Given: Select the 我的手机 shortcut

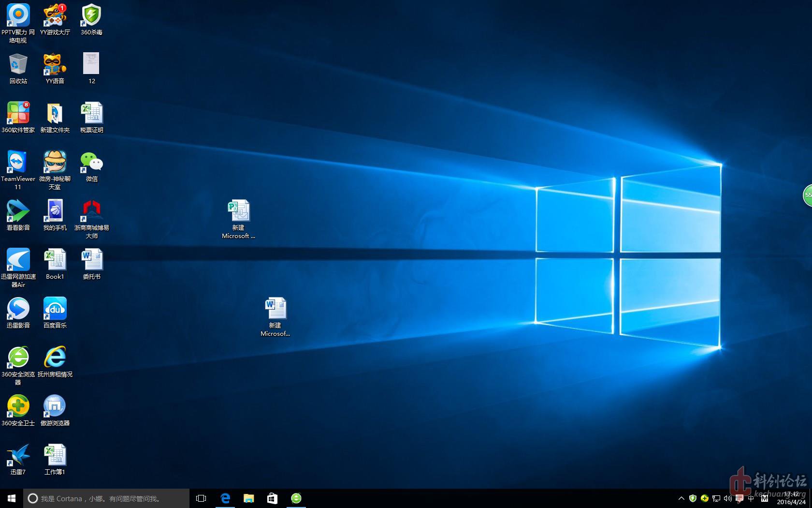Looking at the screenshot, I should click(55, 215).
